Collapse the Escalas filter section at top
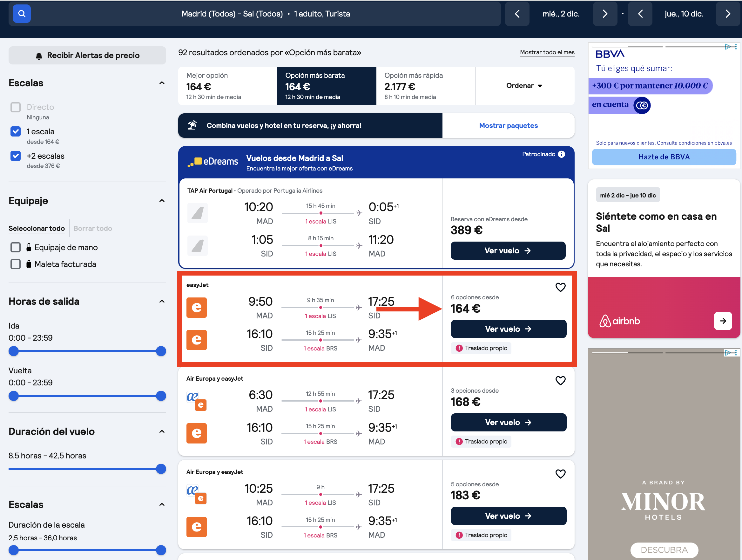This screenshot has width=742, height=560. pos(162,83)
